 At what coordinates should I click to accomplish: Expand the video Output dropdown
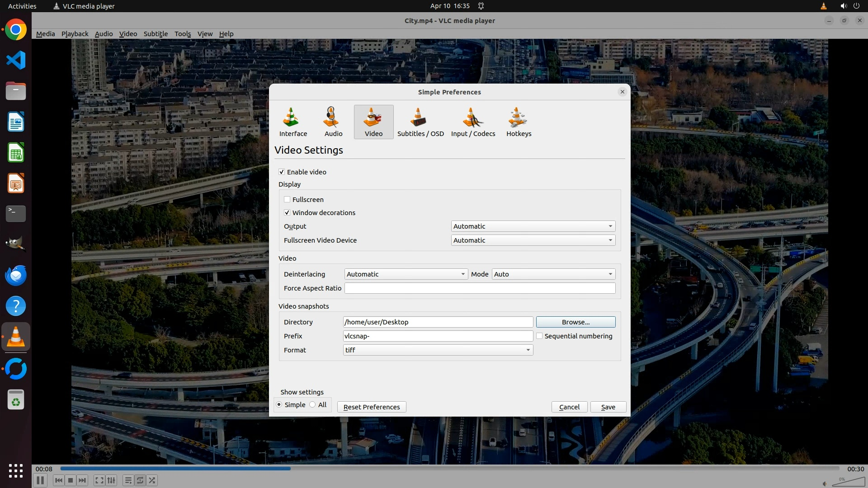(533, 226)
